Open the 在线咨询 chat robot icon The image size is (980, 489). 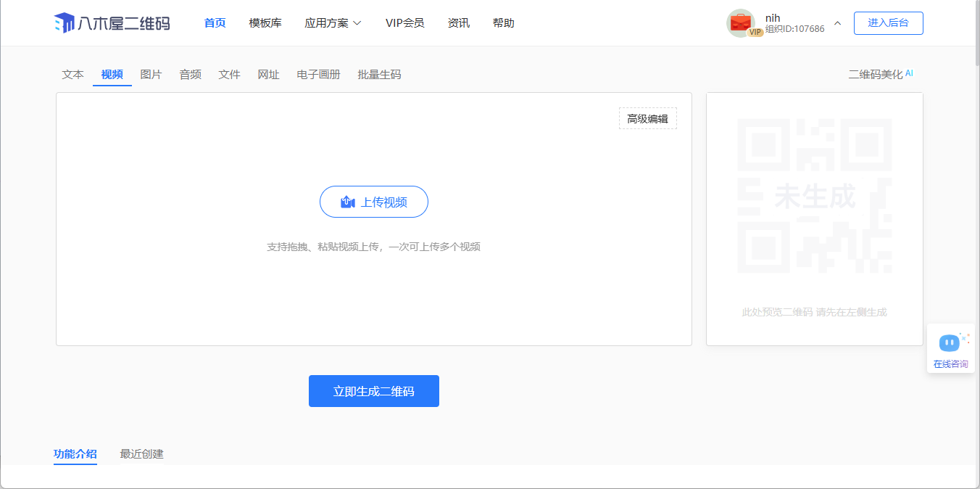click(x=949, y=342)
